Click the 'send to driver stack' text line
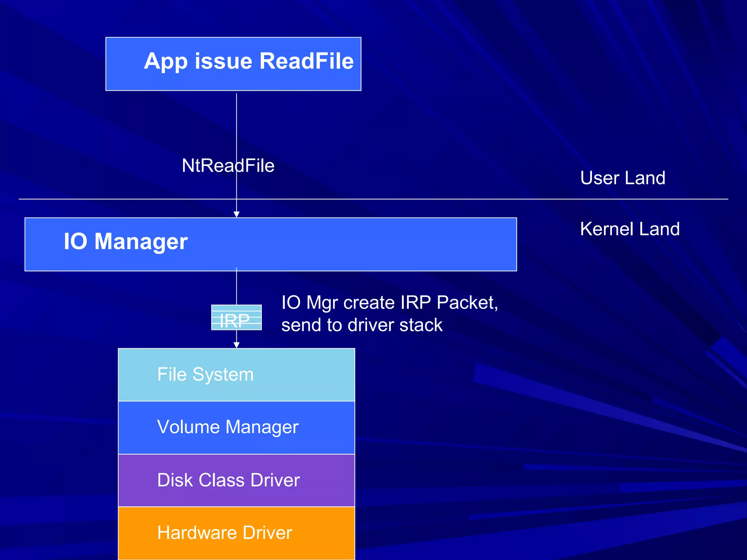This screenshot has height=560, width=747. click(362, 325)
